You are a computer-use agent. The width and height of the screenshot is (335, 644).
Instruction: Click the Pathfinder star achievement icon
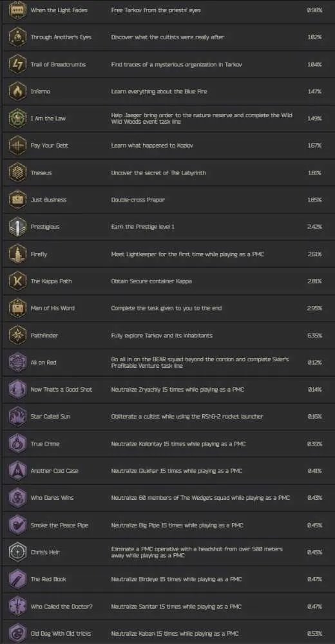pos(17,335)
